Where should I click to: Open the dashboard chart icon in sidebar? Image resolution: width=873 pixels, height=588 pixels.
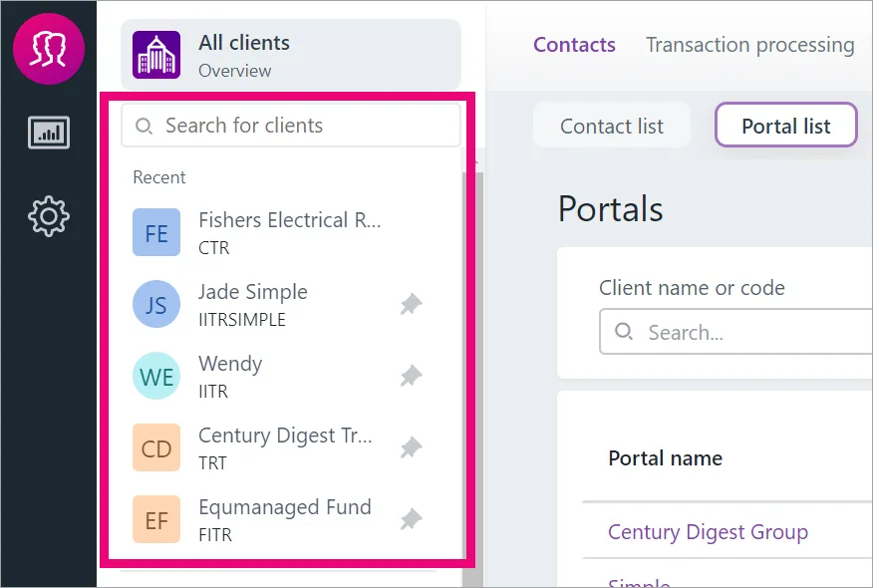tap(49, 133)
